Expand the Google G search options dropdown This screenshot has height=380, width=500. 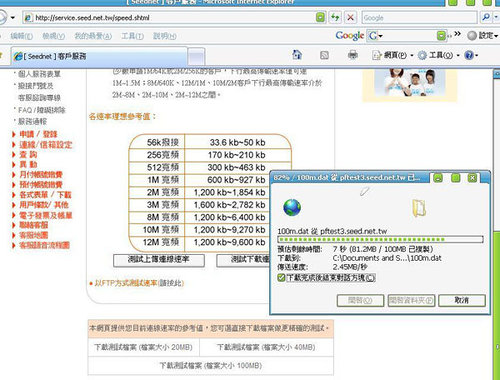(380, 36)
